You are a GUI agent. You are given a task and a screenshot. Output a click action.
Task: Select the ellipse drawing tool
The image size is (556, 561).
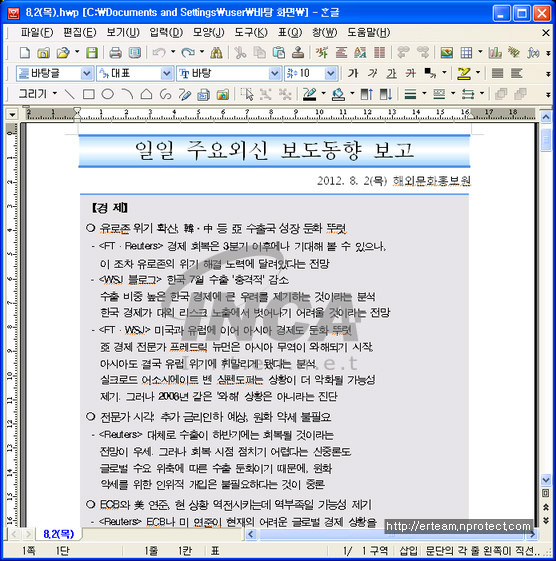[108, 94]
